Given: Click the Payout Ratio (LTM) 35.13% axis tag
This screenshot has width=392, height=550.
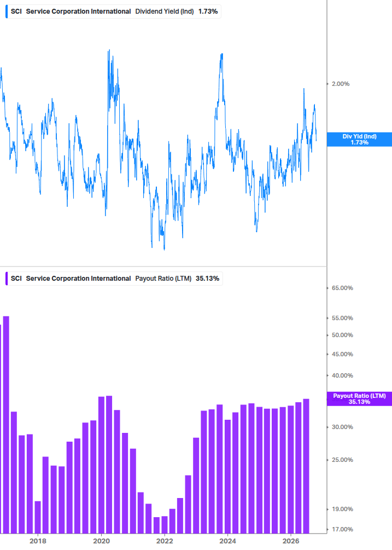Looking at the screenshot, I should [x=359, y=399].
